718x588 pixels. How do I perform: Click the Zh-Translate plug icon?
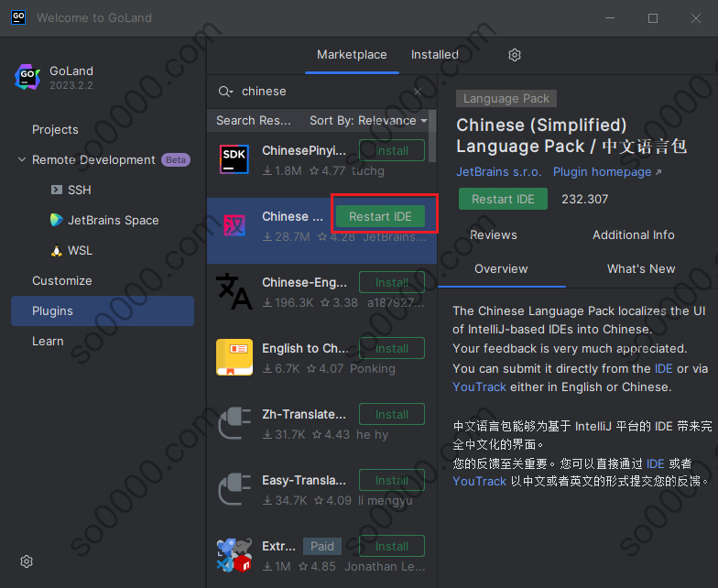pyautogui.click(x=234, y=423)
